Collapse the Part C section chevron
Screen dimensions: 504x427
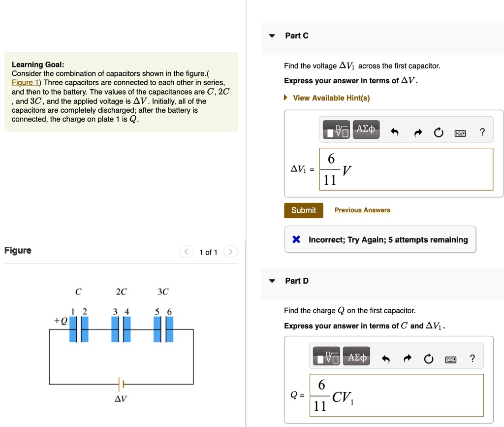[271, 35]
